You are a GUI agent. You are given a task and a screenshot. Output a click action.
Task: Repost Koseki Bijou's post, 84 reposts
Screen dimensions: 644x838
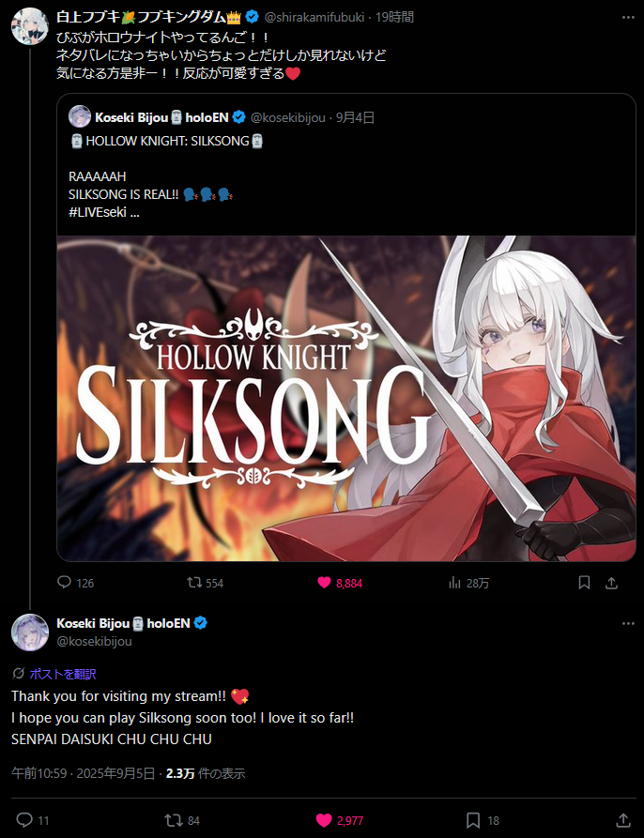(182, 820)
